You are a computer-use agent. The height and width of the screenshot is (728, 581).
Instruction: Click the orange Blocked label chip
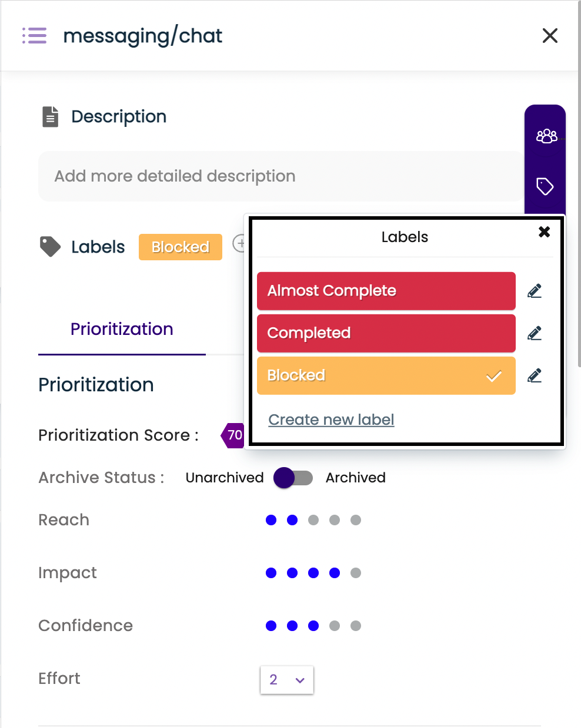click(181, 247)
